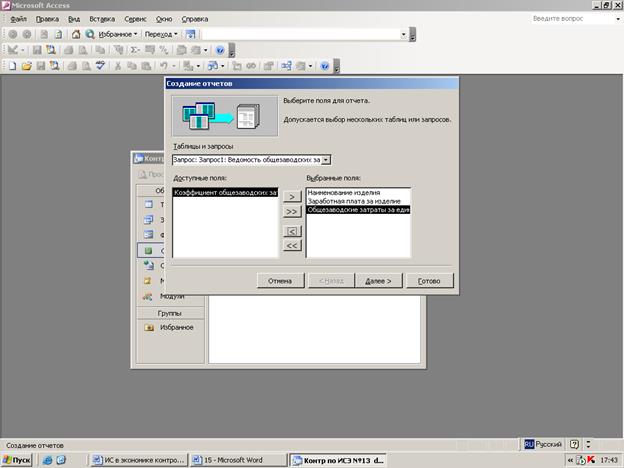Viewport: 624px width, 468px height.
Task: Open the Справка menu
Action: (195, 19)
